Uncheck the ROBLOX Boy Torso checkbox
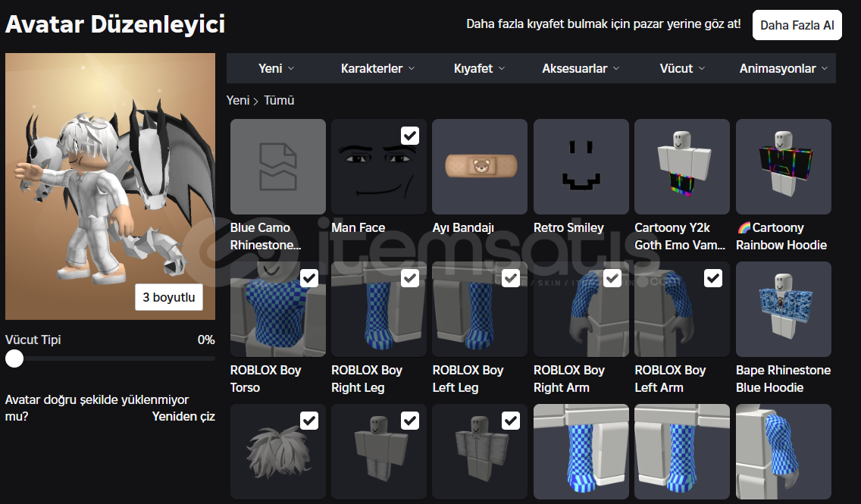Viewport: 861px width, 504px height. (309, 278)
